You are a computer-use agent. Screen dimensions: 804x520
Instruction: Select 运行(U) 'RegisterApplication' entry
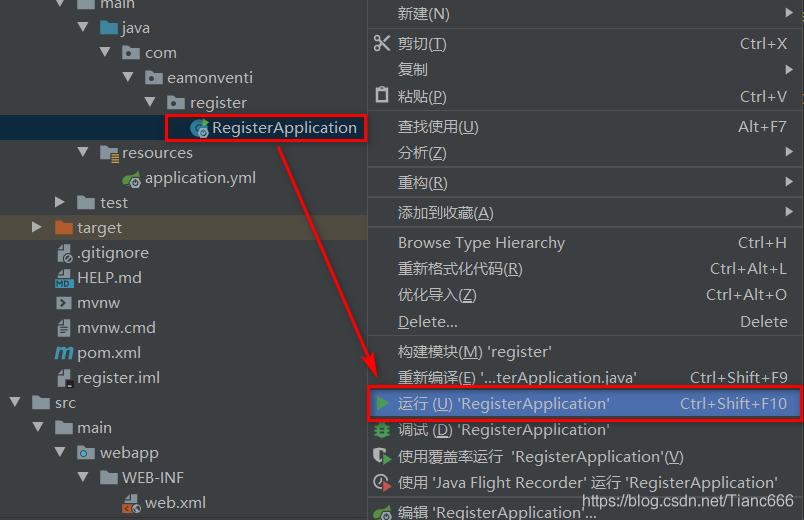[x=585, y=404]
